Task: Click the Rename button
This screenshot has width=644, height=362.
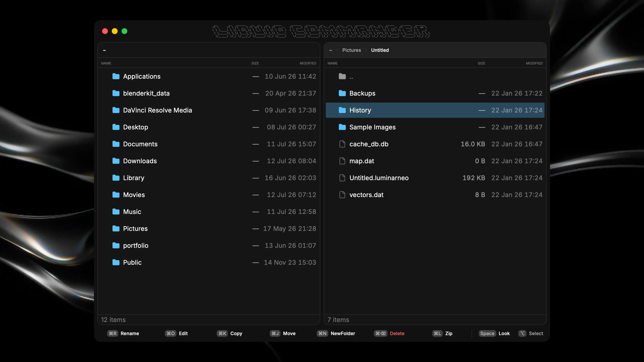Action: tap(123, 333)
